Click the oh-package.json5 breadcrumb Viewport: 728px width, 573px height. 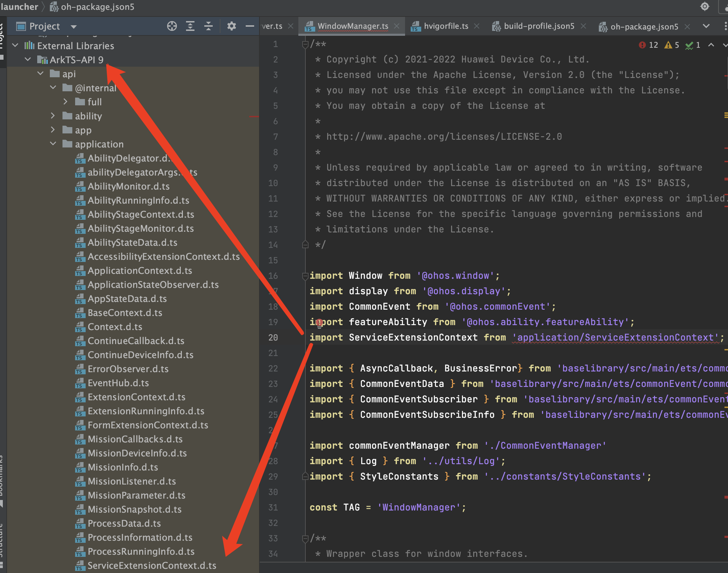(x=92, y=7)
